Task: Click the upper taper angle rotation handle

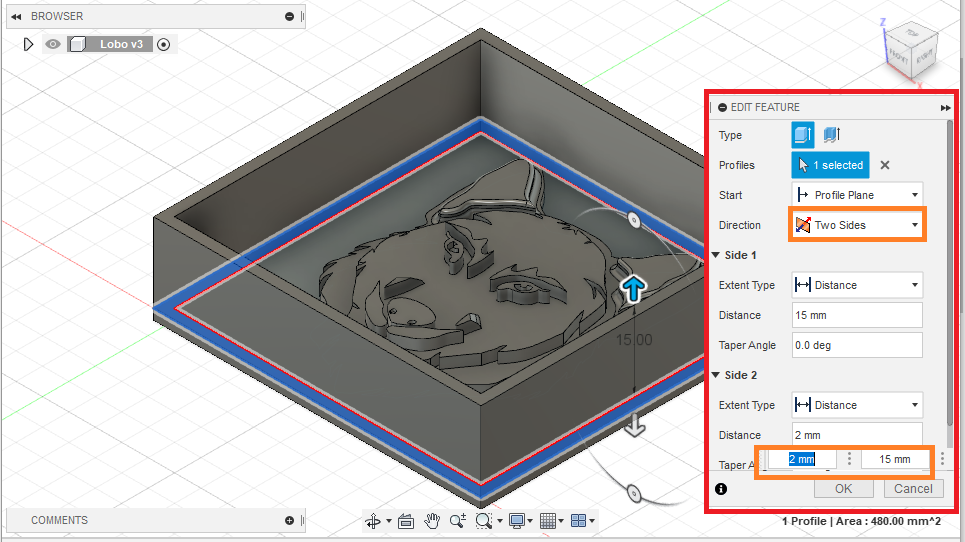Action: tap(634, 220)
